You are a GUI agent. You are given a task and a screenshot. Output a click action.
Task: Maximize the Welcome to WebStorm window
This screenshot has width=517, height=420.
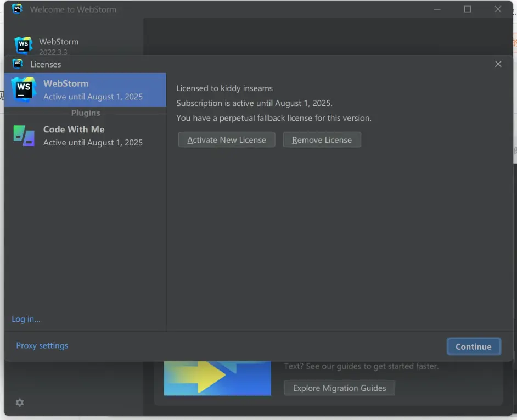click(467, 9)
